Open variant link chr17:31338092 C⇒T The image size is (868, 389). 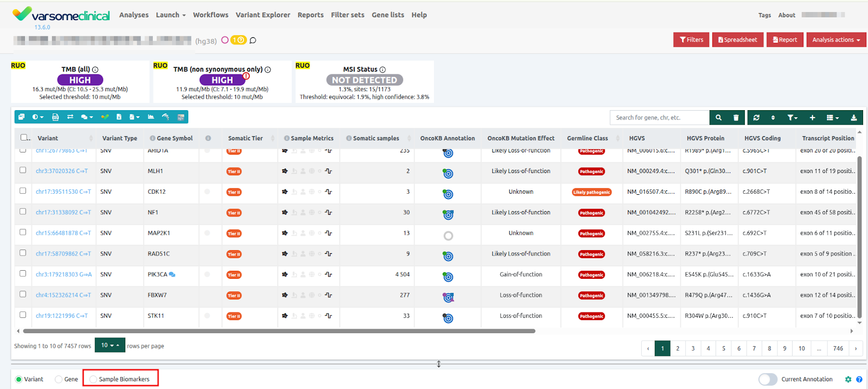point(63,213)
